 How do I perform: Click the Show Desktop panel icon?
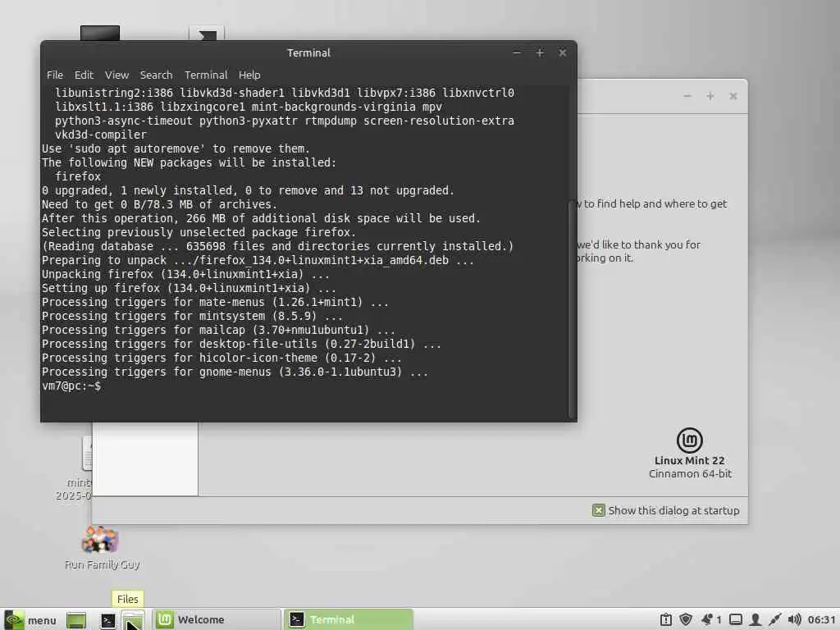[76, 620]
